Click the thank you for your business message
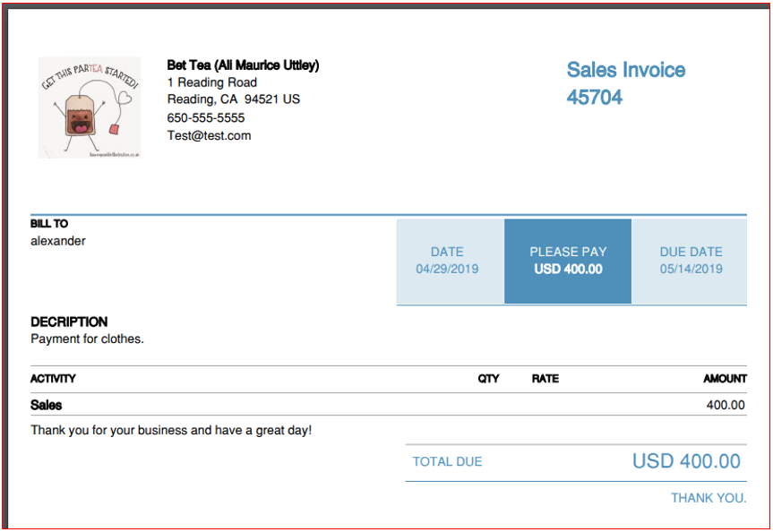Viewport: 773px width, 532px height. coord(171,431)
